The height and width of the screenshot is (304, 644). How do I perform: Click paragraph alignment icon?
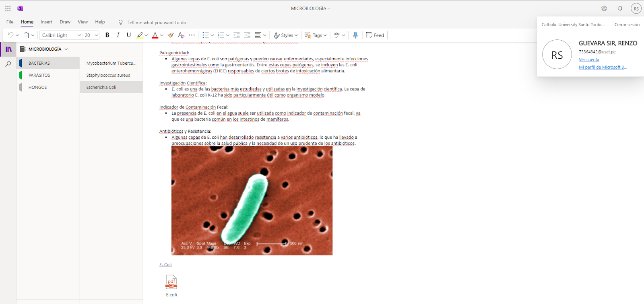258,35
